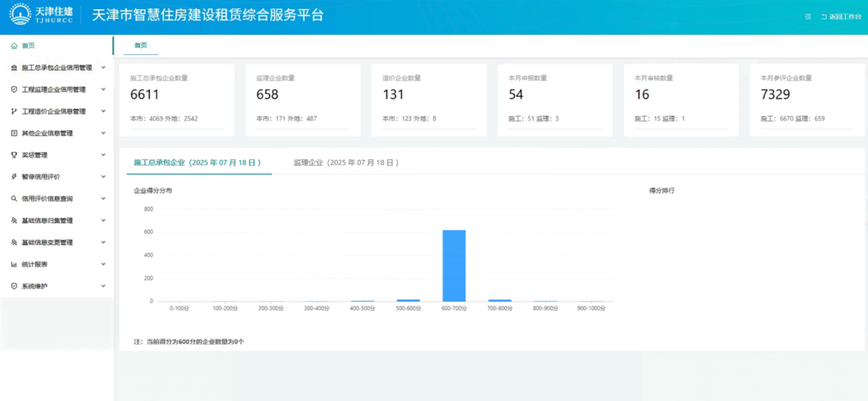Click the 天津住建 logo in header
Screen dimensions: 868x401
[x=41, y=14]
